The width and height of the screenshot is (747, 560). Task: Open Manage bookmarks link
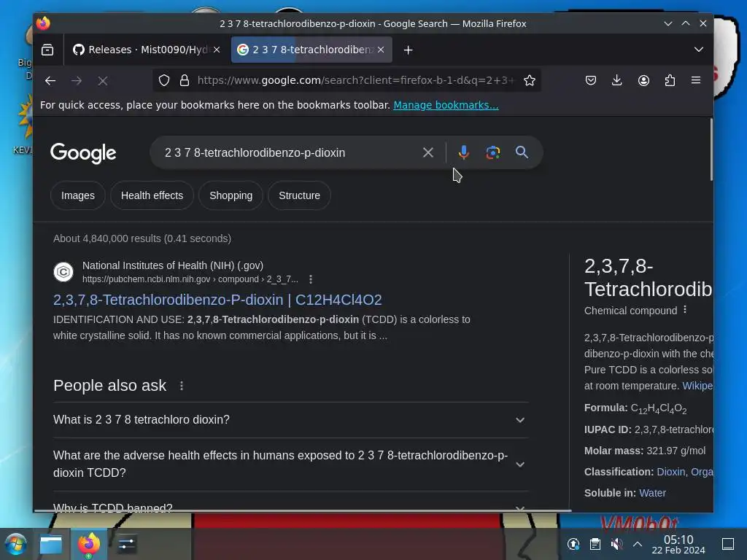[x=446, y=105]
